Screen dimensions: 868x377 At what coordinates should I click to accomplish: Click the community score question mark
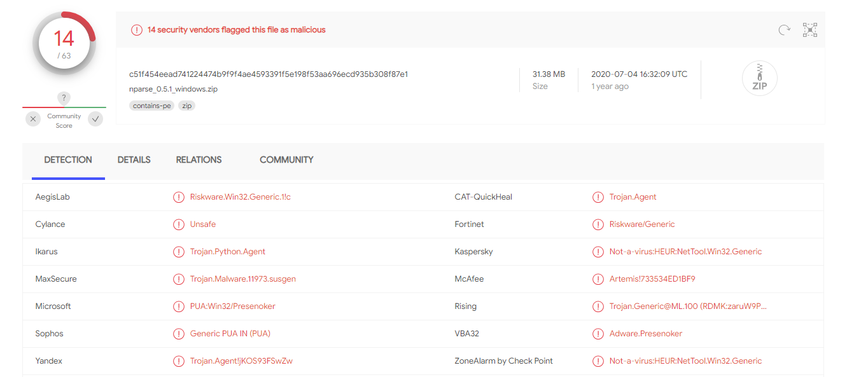[64, 98]
